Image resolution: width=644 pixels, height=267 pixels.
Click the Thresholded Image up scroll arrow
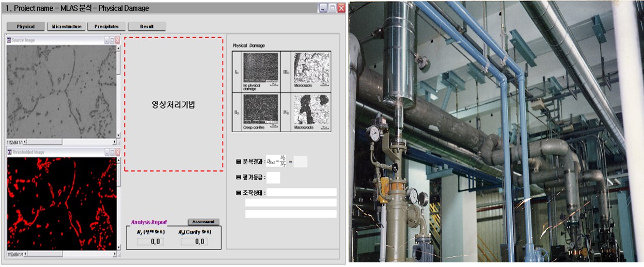click(119, 161)
